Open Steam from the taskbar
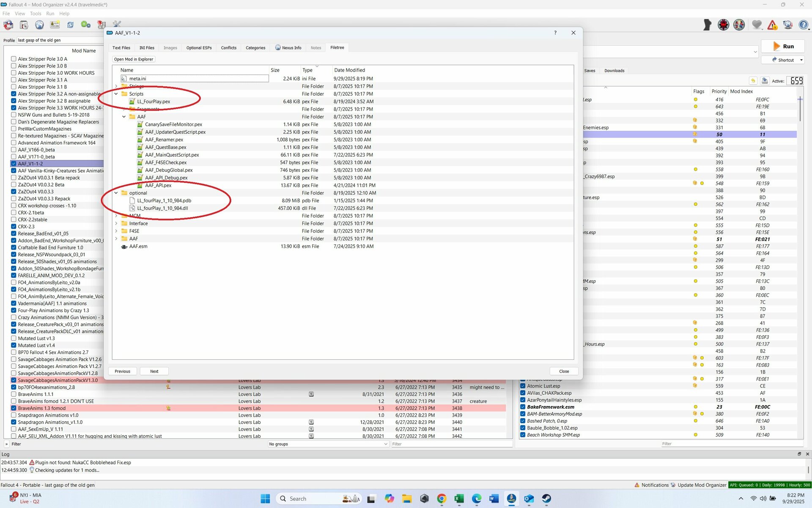This screenshot has height=508, width=812. [546, 499]
